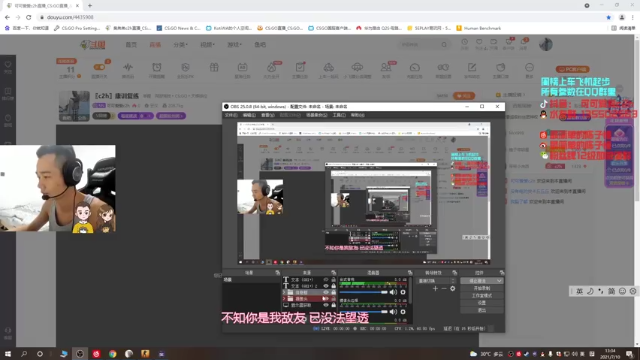
Task: Mute the second mixer audio channel
Action: point(393,312)
